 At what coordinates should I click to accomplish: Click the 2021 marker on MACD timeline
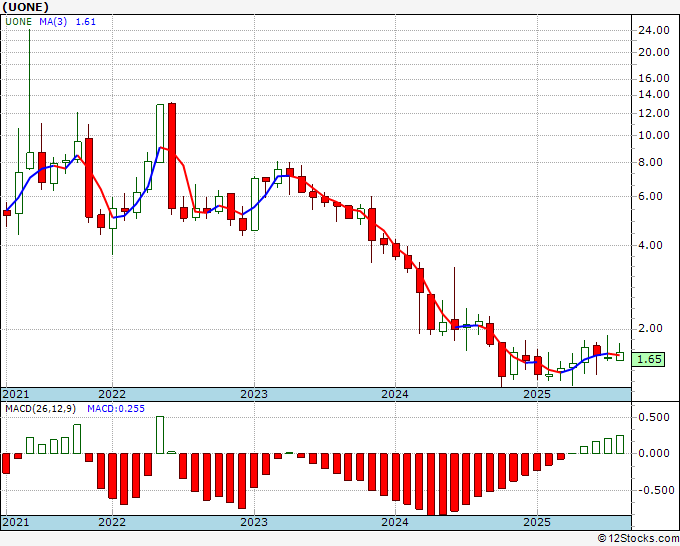[x=16, y=522]
